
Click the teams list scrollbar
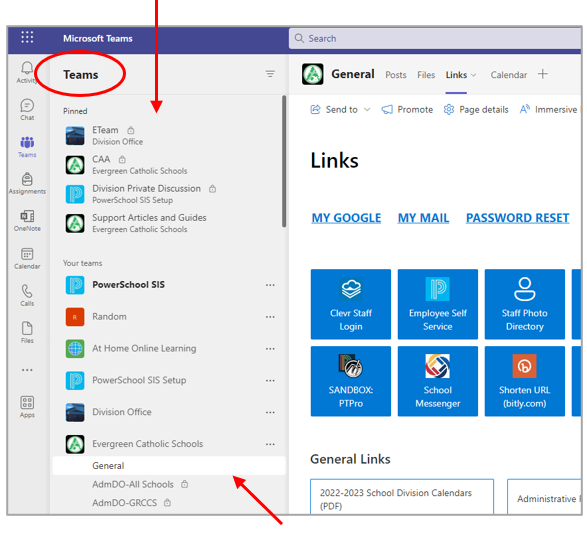coord(284,161)
